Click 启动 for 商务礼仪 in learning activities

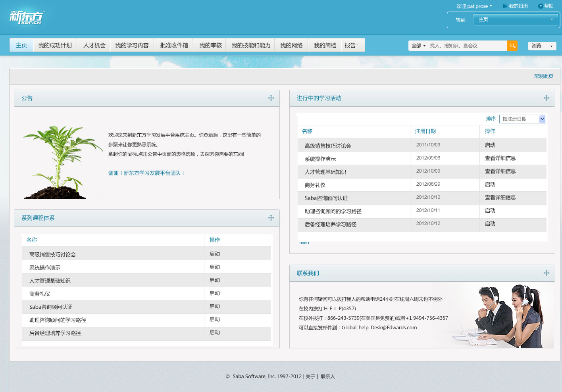[490, 184]
